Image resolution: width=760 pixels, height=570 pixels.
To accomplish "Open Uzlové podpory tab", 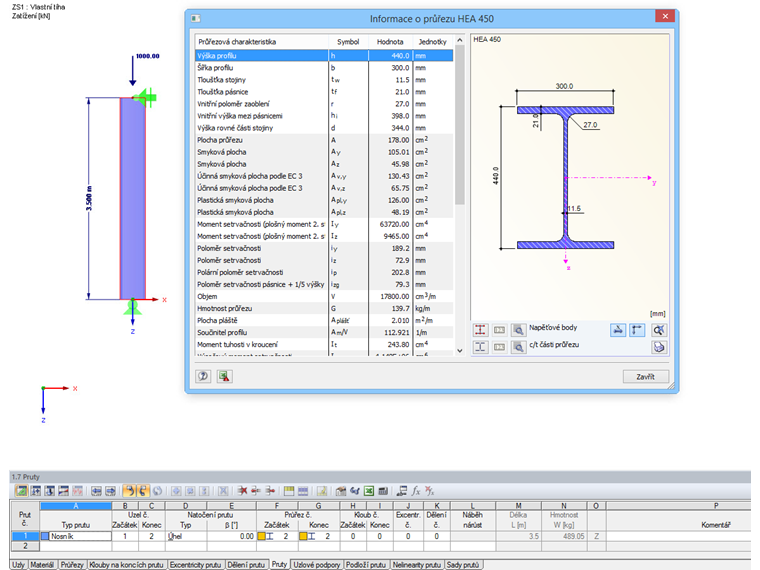I will click(317, 565).
